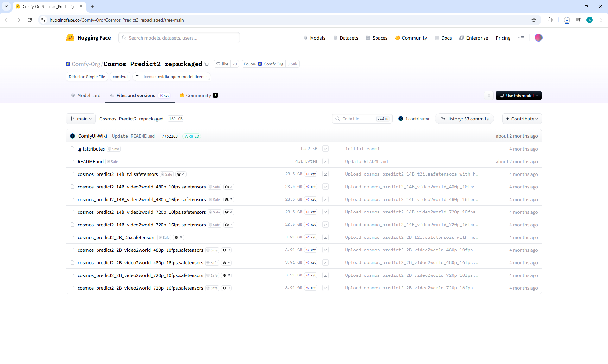Open the browser extensions puzzle icon
Screen dimensions: 608x364
[x=550, y=20]
